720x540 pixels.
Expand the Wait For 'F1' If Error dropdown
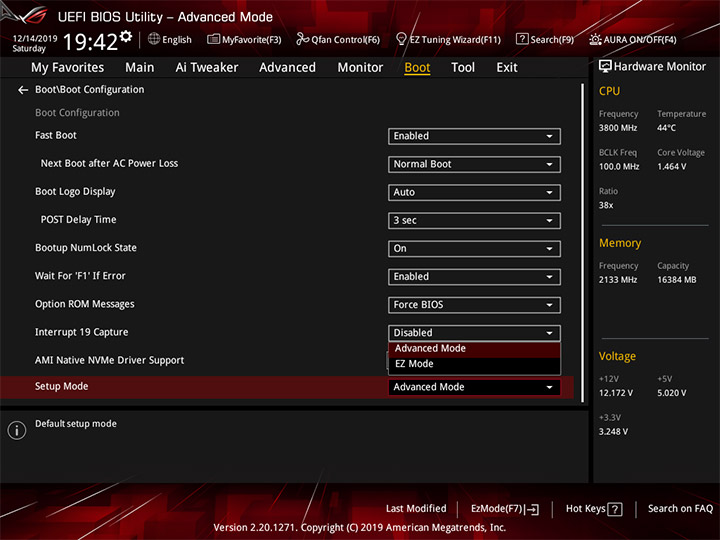point(474,277)
